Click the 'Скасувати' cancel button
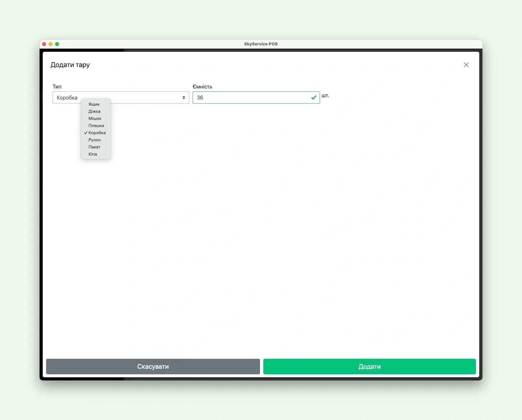Viewport: 522px width, 420px height. 153,367
